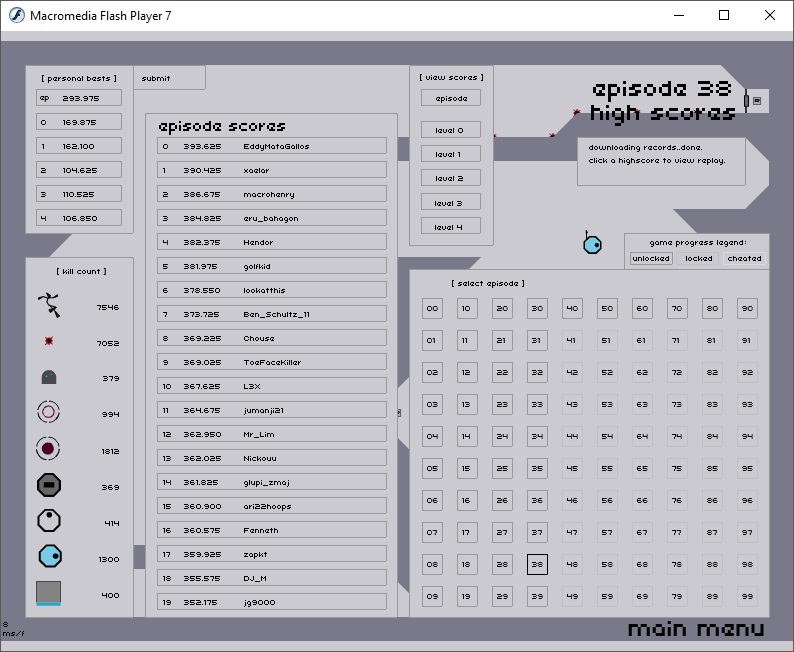Switch score view to level 3

coord(450,203)
